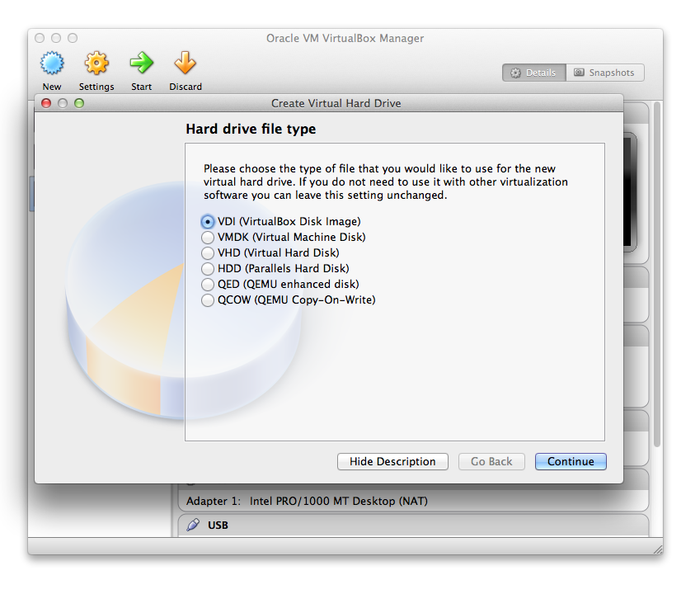Select VHD (Virtual Hard Disk) radio button
700x594 pixels.
pos(208,253)
